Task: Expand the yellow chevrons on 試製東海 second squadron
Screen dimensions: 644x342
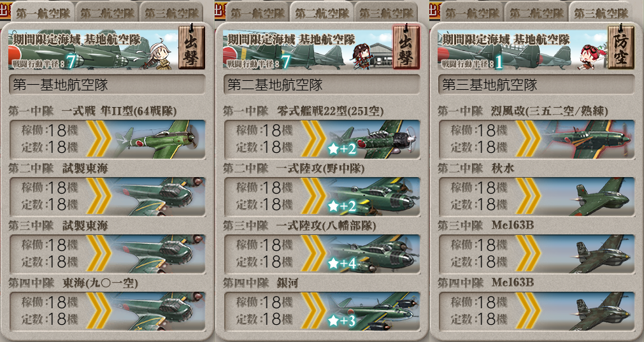Action: (x=99, y=196)
